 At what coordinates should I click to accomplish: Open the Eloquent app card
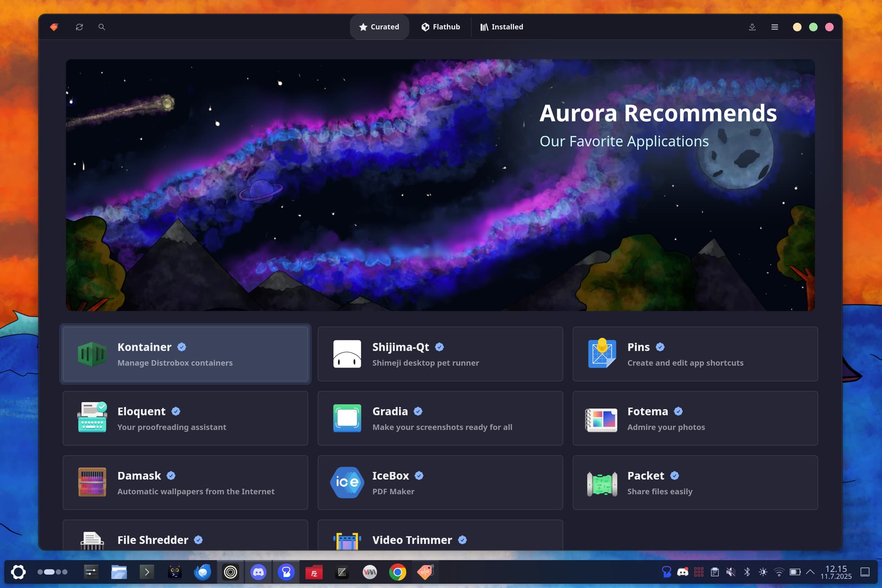[x=185, y=418]
